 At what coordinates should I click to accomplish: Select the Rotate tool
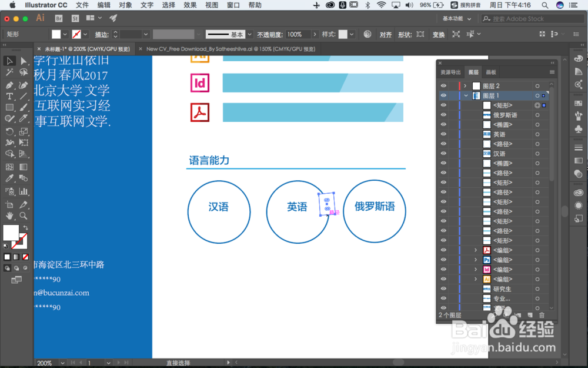pyautogui.click(x=9, y=131)
